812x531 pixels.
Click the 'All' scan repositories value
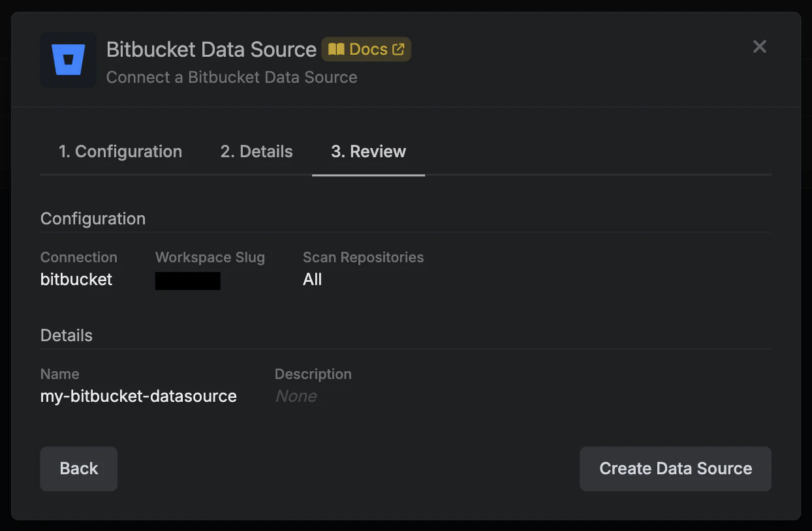[x=313, y=279]
